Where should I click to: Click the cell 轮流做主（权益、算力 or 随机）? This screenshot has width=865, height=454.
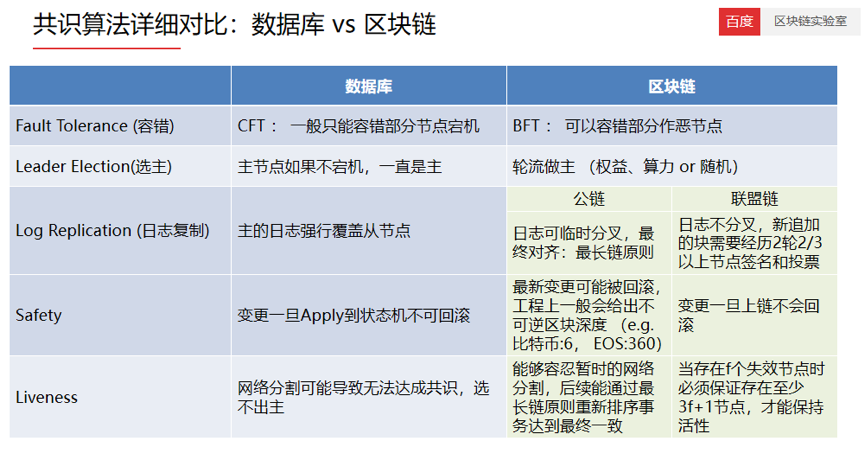click(671, 166)
